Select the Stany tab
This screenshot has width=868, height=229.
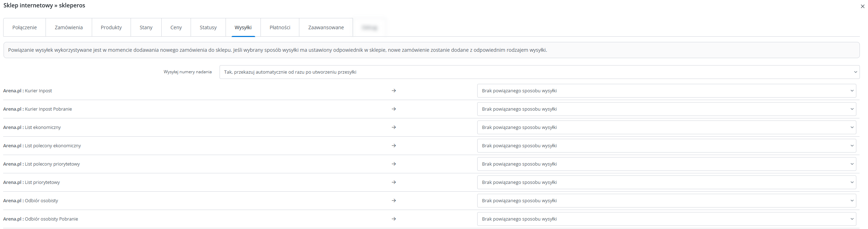pyautogui.click(x=146, y=27)
